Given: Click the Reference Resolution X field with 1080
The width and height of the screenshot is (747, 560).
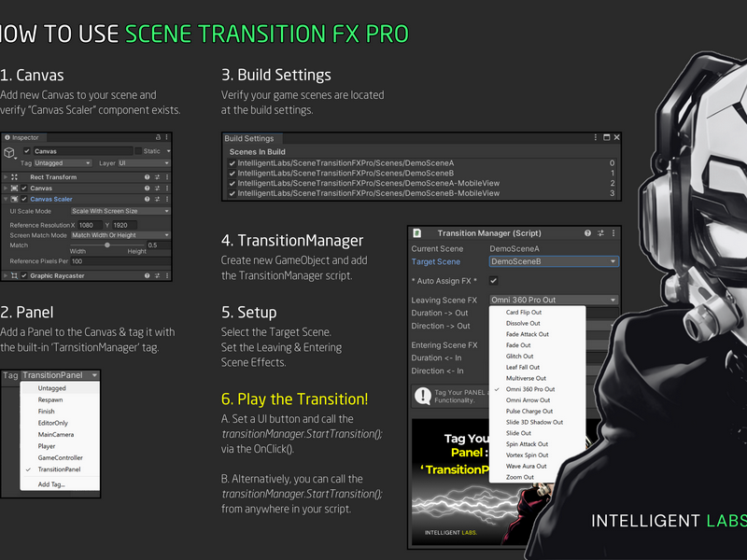Looking at the screenshot, I should click(90, 225).
